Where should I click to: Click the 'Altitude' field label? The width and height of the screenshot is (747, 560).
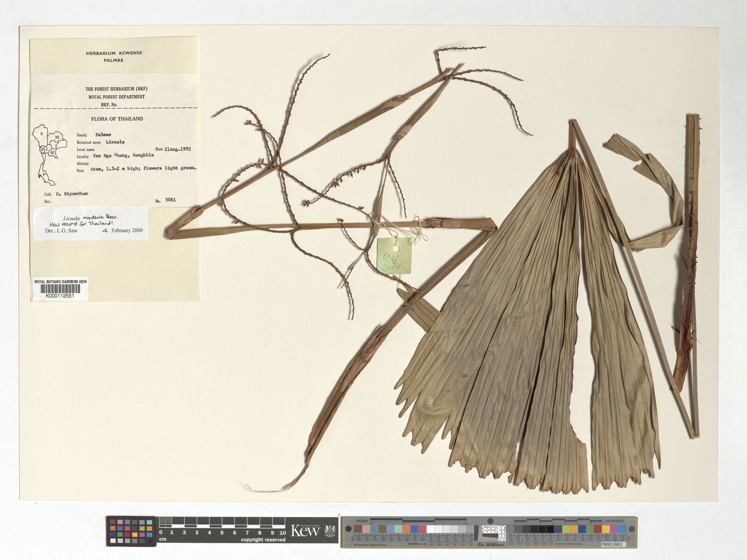83,164
